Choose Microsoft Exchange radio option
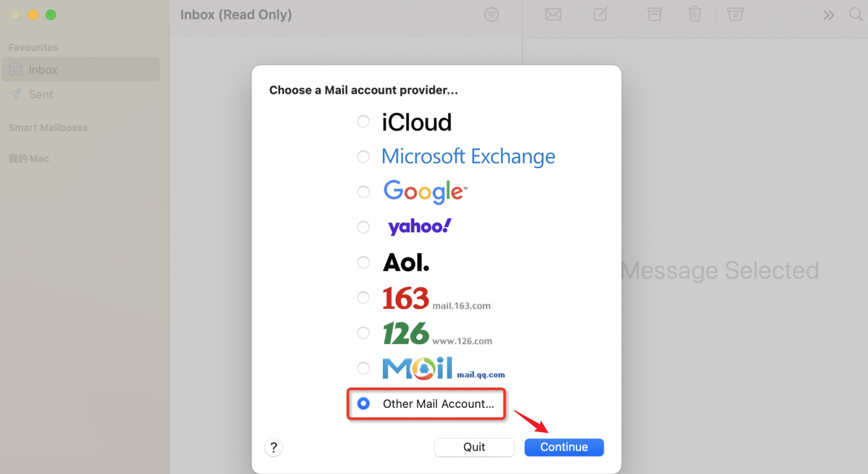 point(363,157)
